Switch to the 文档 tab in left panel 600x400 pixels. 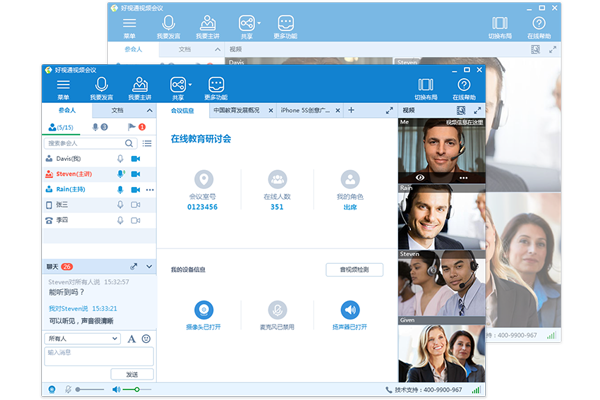tap(117, 110)
